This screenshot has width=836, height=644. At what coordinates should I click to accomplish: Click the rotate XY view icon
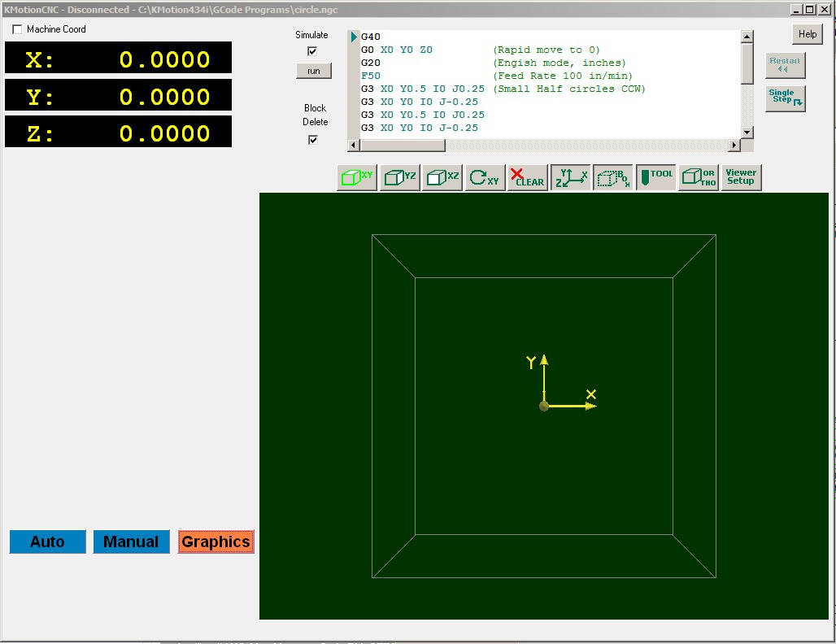tap(485, 178)
